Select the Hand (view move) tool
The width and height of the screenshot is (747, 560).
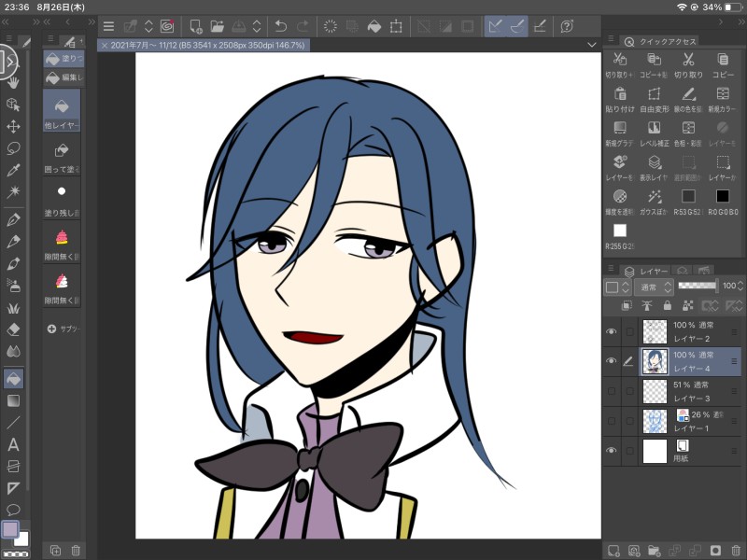[x=13, y=82]
